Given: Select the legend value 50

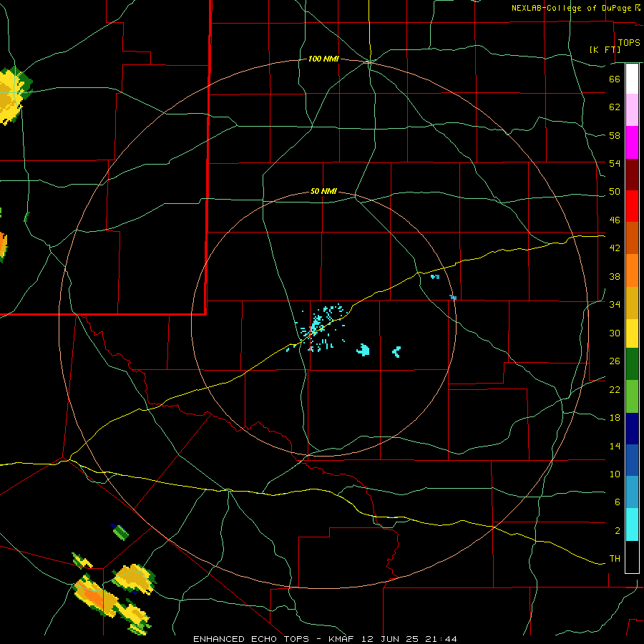Looking at the screenshot, I should [615, 192].
